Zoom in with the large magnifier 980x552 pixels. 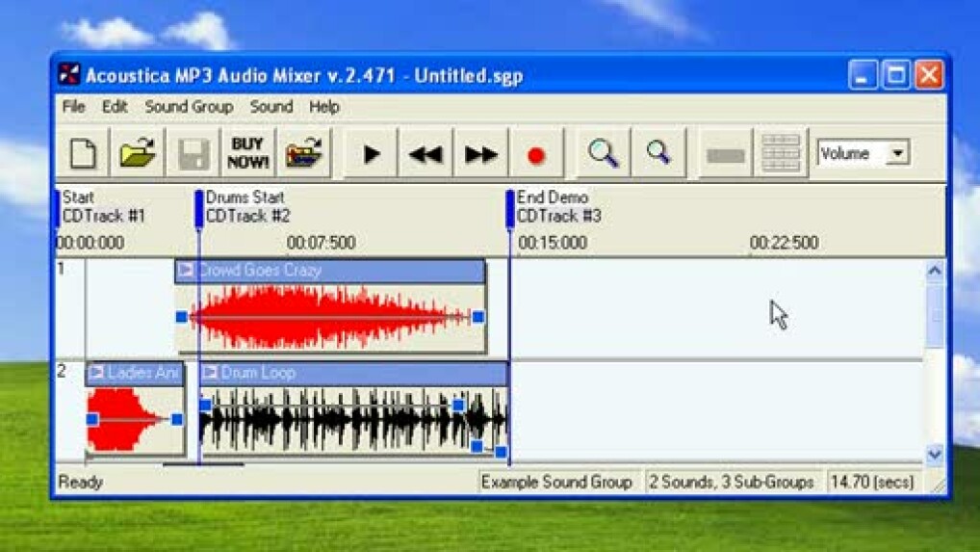pos(604,153)
